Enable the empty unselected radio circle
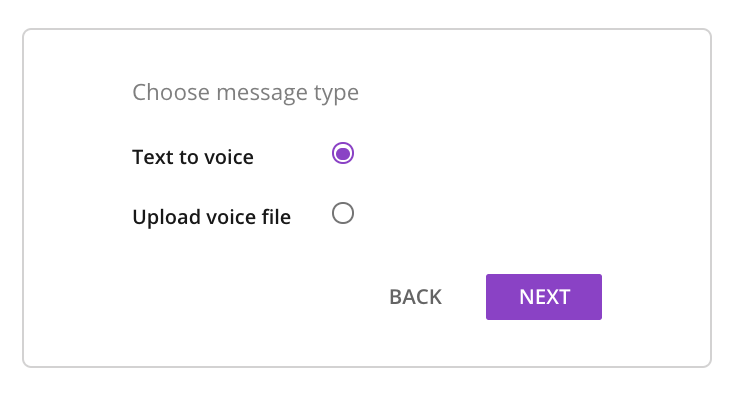Screen dimensions: 740x394 coord(343,213)
